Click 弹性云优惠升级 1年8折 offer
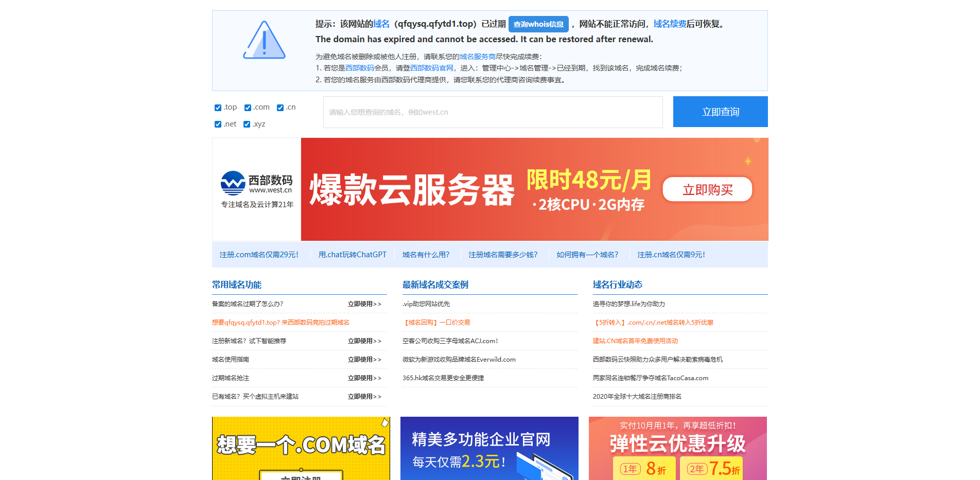Viewport: 980px width, 480px height. tap(644, 468)
